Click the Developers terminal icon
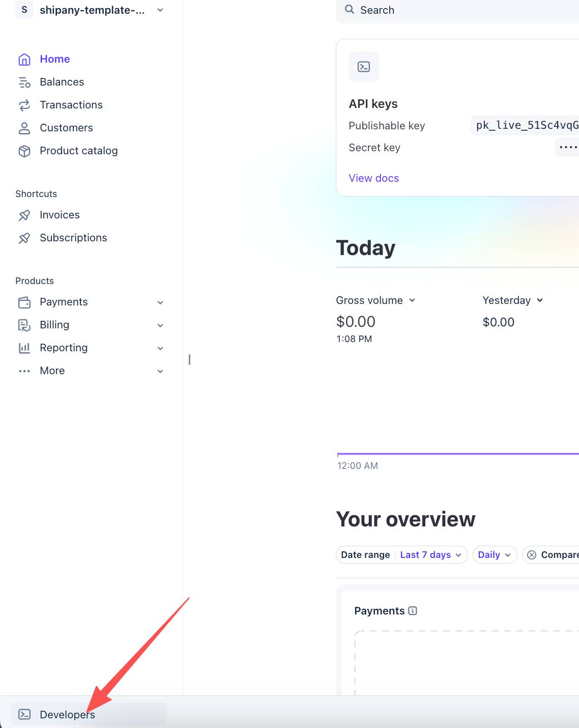Viewport: 579px width, 728px height. pos(24,714)
